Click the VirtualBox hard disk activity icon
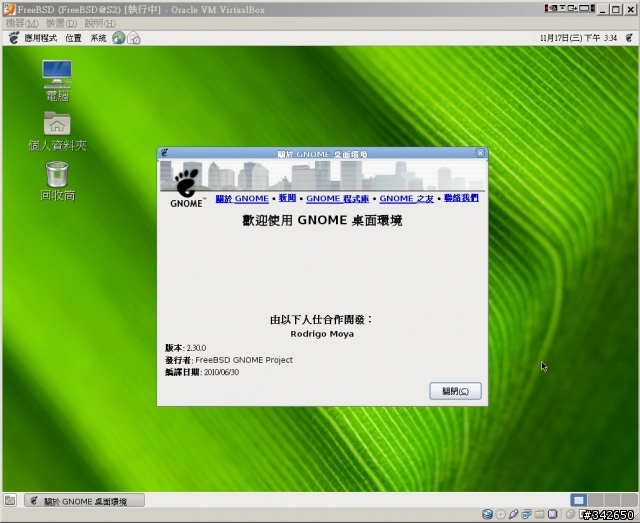 click(487, 514)
